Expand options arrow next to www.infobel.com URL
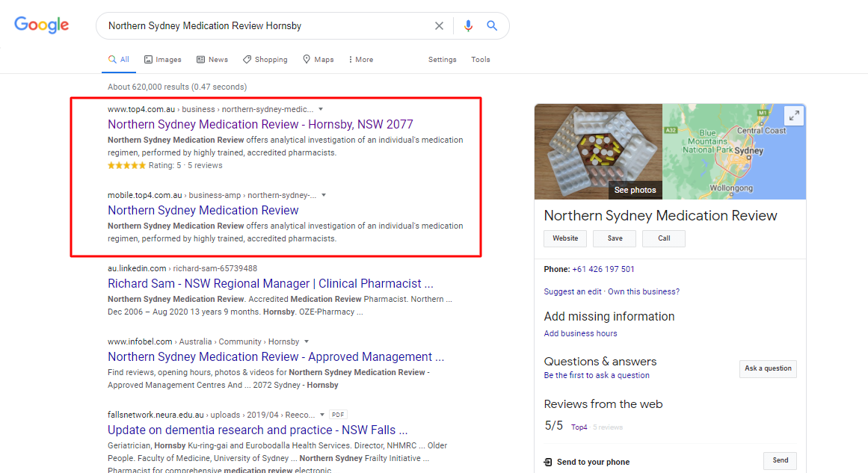The image size is (868, 473). pyautogui.click(x=307, y=341)
